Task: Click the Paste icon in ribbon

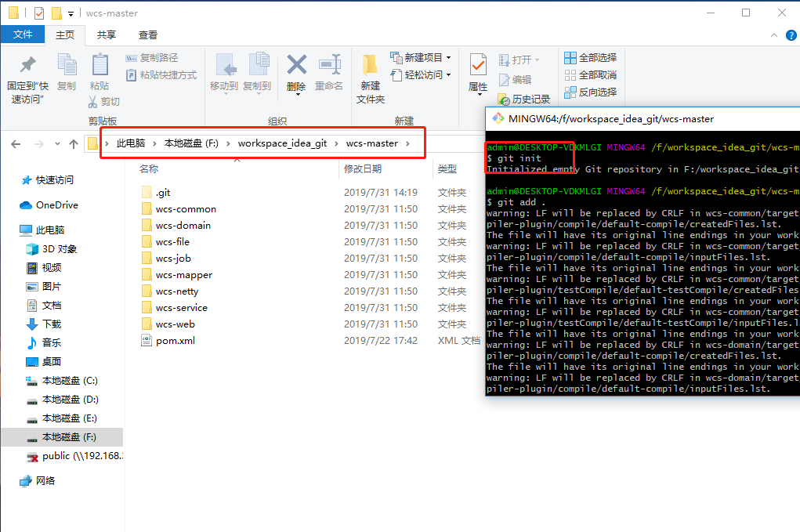Action: 100,67
